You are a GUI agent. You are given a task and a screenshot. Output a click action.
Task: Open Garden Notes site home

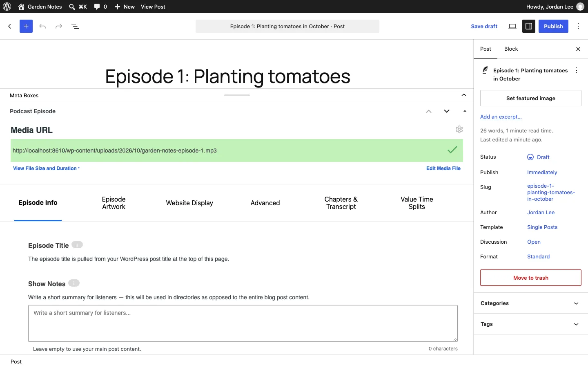40,7
